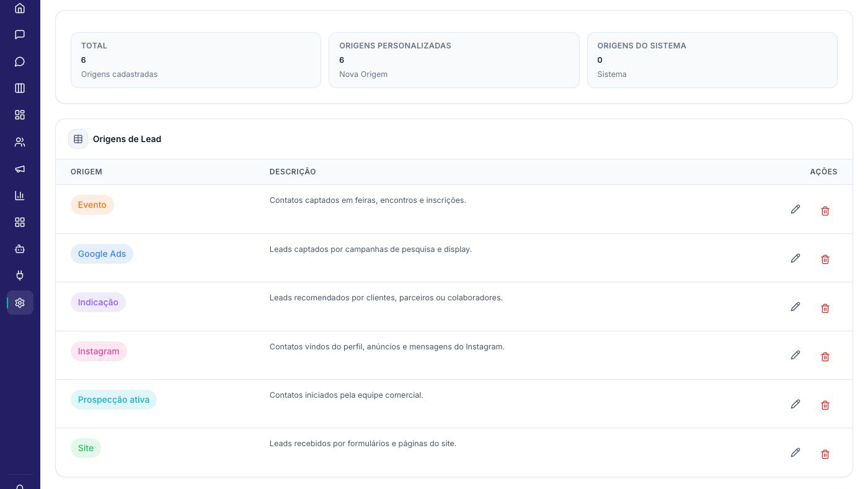Open the kanban columns icon in sidebar

coord(20,88)
